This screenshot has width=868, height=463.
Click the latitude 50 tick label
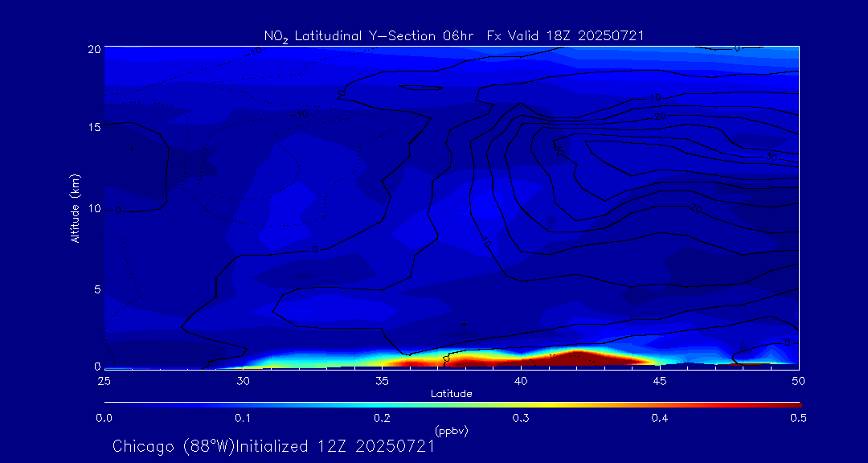tap(798, 380)
